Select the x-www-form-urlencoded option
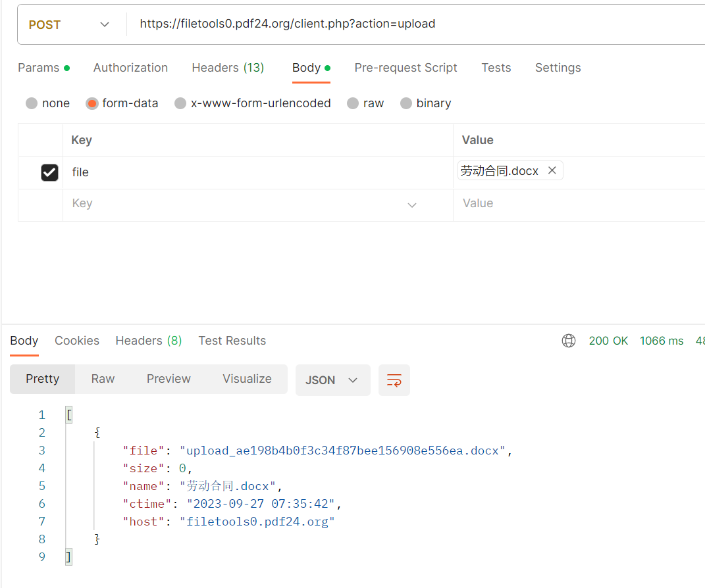The width and height of the screenshot is (705, 588). 180,103
